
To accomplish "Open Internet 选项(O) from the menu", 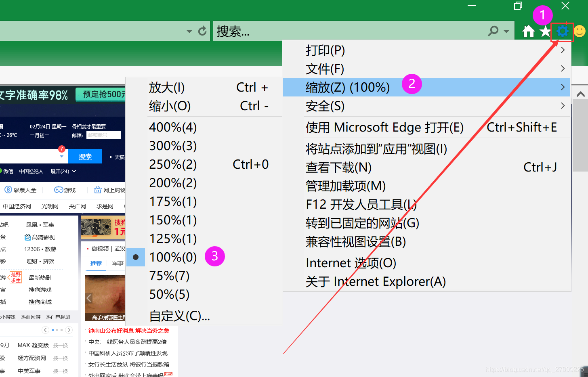I will point(351,263).
